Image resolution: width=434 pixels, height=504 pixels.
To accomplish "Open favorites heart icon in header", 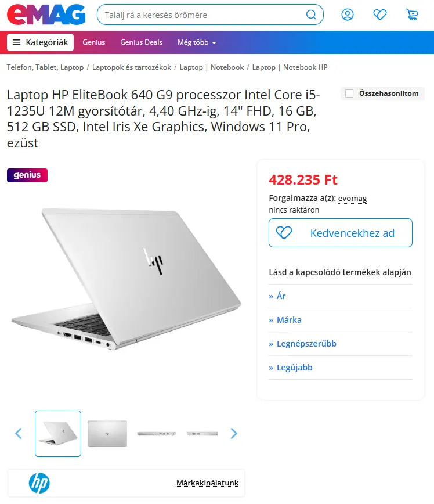I will pyautogui.click(x=379, y=15).
